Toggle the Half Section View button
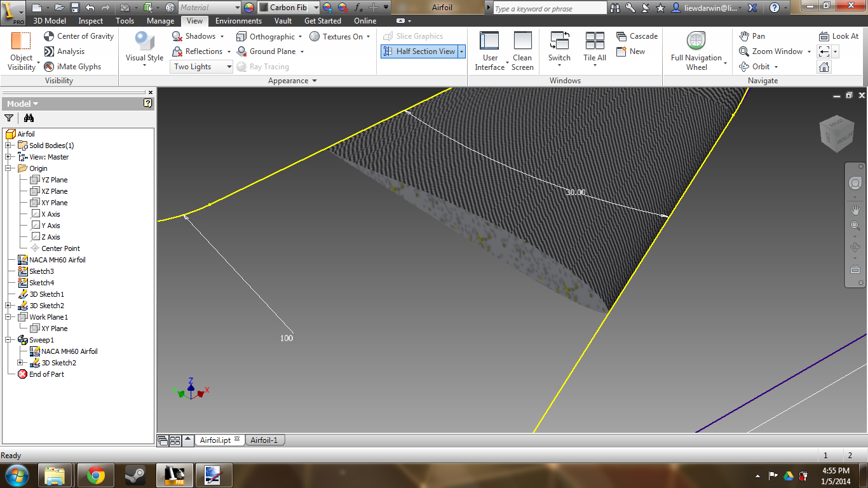Screen dimensions: 868x488 point(419,51)
